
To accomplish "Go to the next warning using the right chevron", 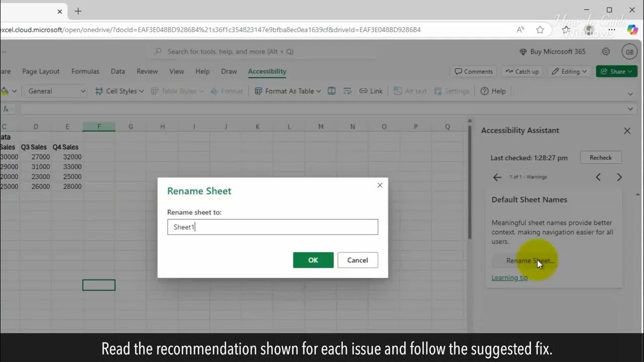I will tap(619, 177).
